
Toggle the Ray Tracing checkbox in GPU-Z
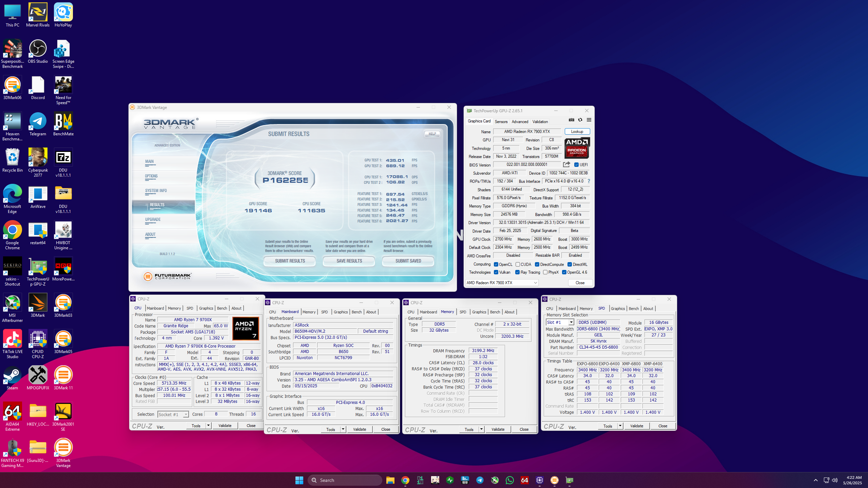(517, 272)
